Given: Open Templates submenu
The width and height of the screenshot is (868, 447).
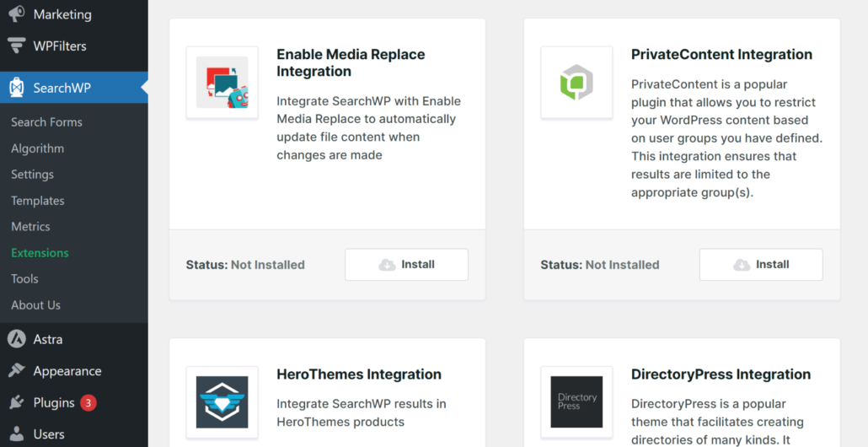Looking at the screenshot, I should pyautogui.click(x=38, y=201).
